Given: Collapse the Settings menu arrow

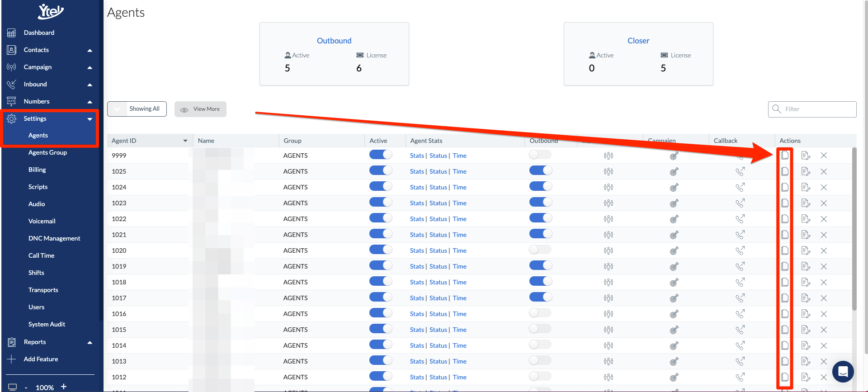Looking at the screenshot, I should (90, 119).
